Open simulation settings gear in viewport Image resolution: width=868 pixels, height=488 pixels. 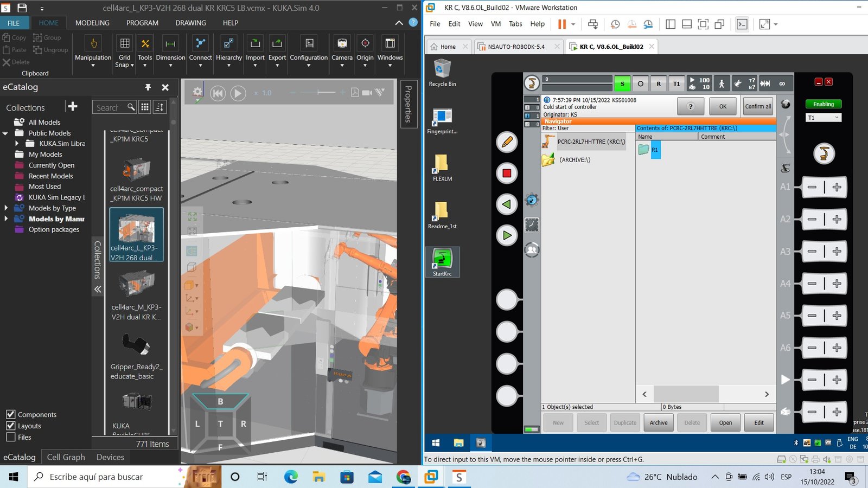tap(197, 93)
